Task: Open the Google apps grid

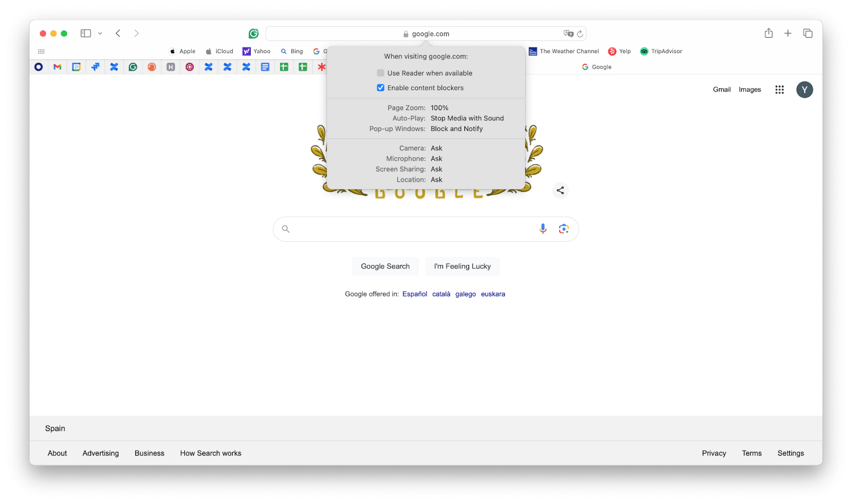Action: (x=780, y=89)
